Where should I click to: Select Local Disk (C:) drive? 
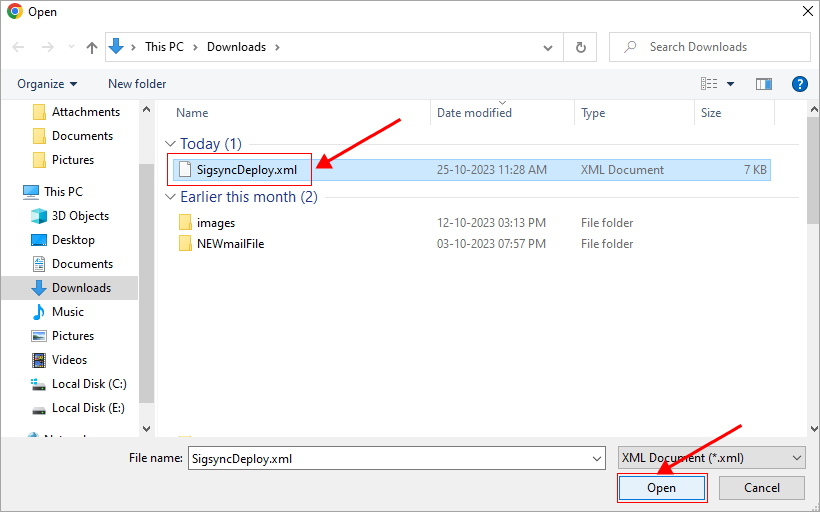tap(88, 384)
